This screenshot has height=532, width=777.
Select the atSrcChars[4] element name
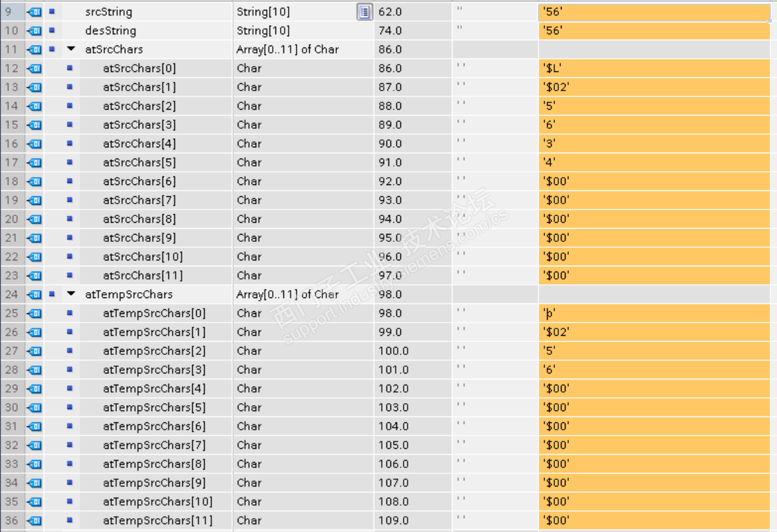tap(139, 144)
